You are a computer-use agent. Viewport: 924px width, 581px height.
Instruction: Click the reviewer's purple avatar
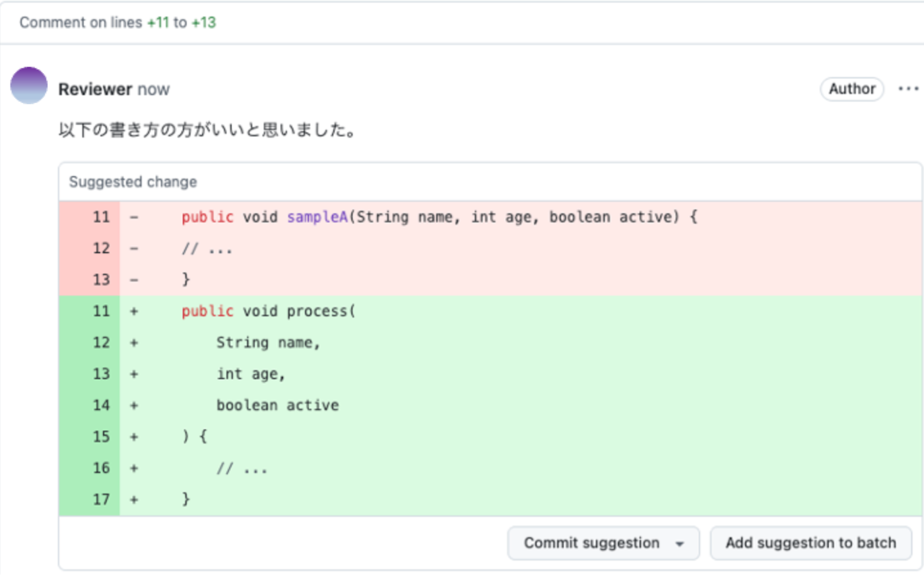[29, 86]
